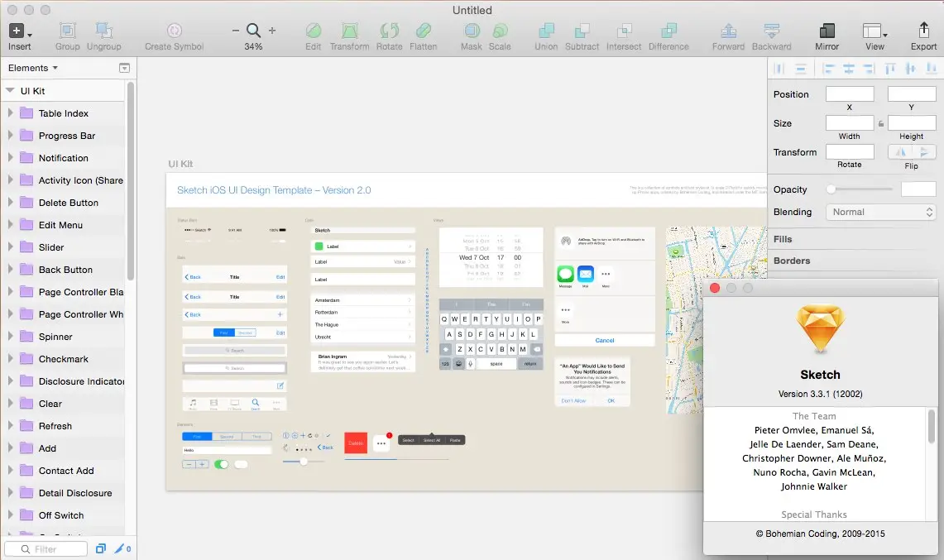Image resolution: width=944 pixels, height=560 pixels.
Task: Click the Group toolbar icon
Action: pyautogui.click(x=68, y=31)
